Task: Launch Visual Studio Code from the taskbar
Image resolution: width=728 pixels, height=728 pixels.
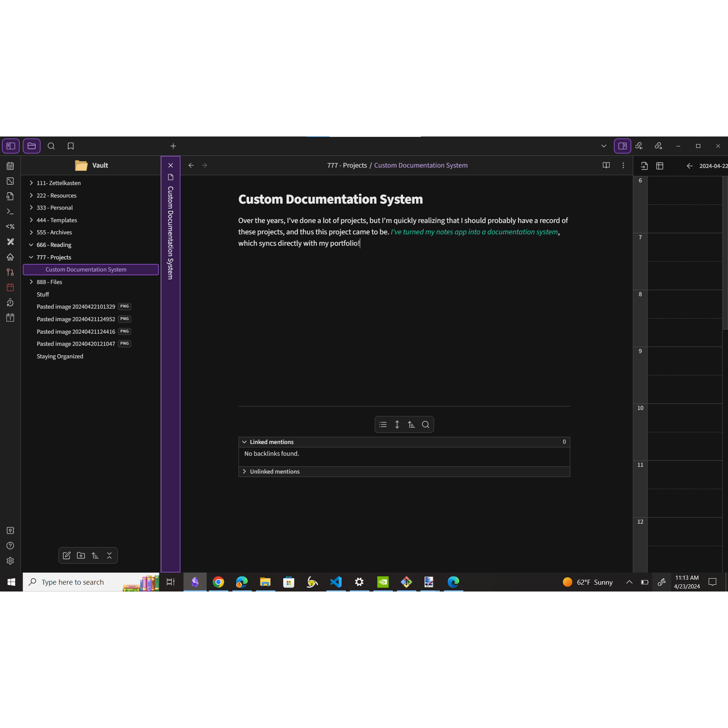Action: [x=336, y=582]
